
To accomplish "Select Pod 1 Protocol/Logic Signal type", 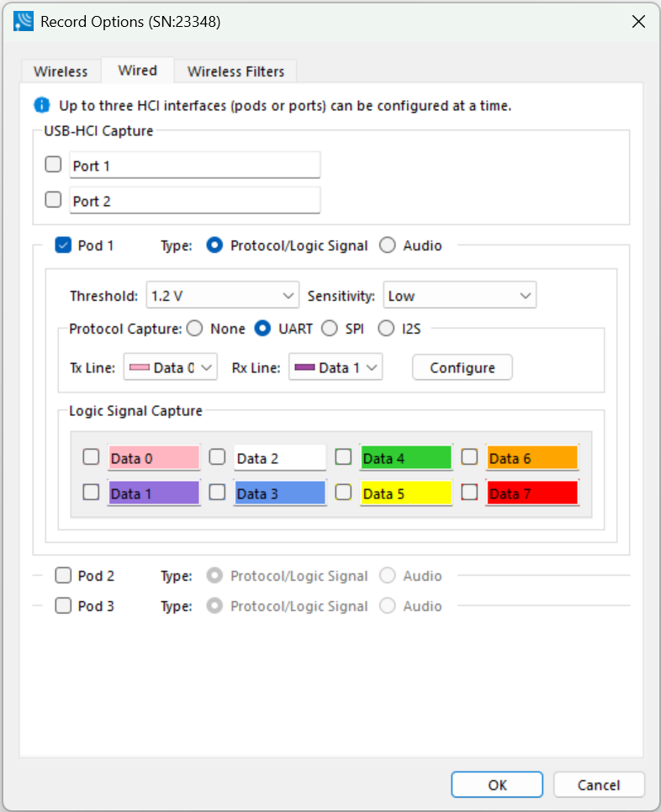I will pyautogui.click(x=214, y=245).
